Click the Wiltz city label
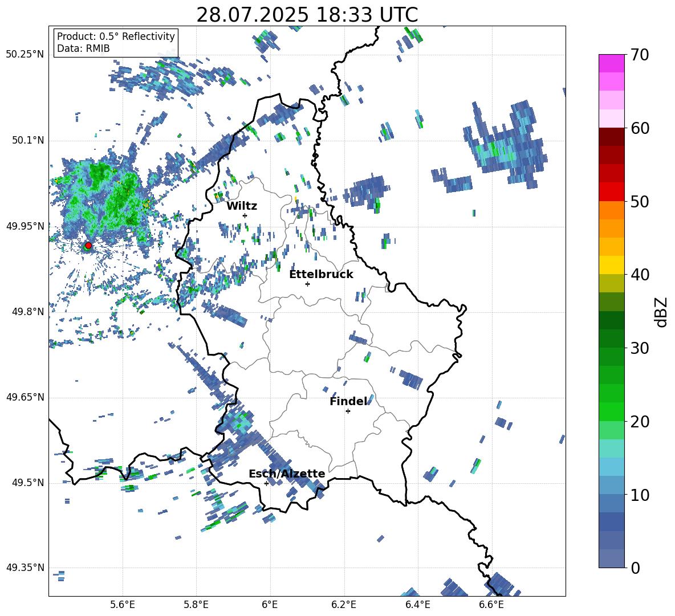Viewport: 675px width, 616px height. click(242, 206)
